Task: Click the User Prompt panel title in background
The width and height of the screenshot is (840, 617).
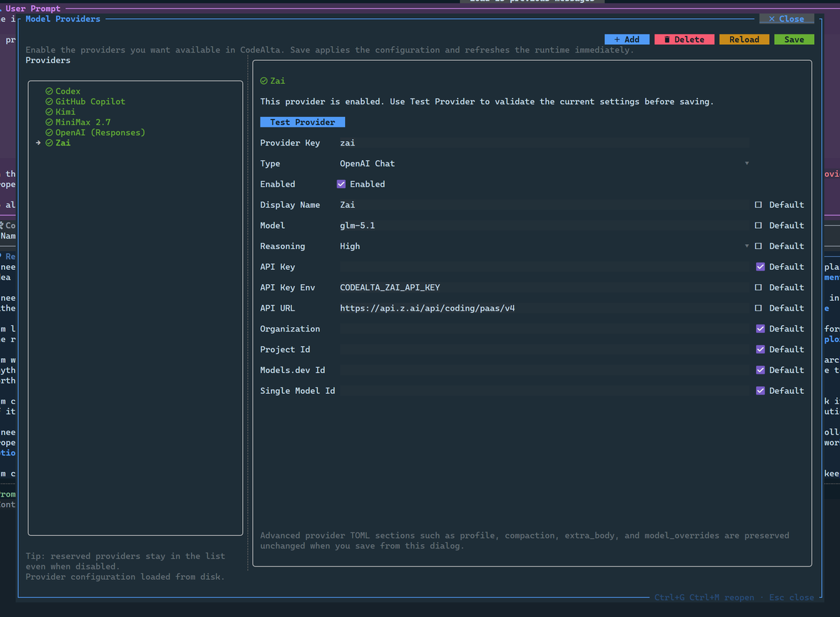Action: 33,8
